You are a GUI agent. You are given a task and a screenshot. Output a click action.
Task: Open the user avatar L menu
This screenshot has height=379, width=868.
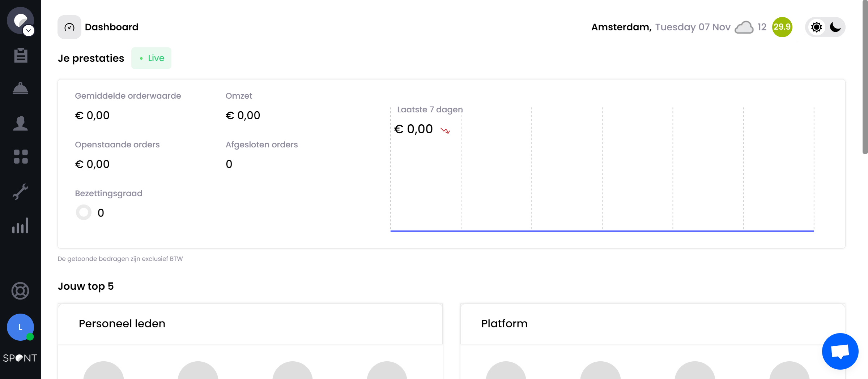click(x=20, y=327)
